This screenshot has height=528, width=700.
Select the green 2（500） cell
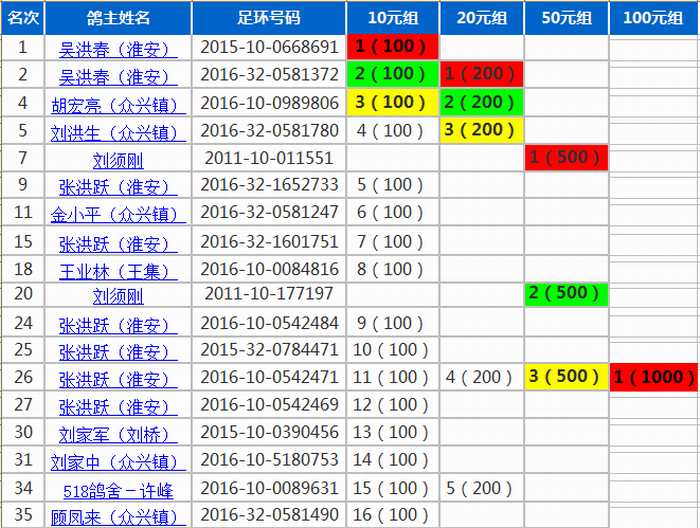(565, 293)
